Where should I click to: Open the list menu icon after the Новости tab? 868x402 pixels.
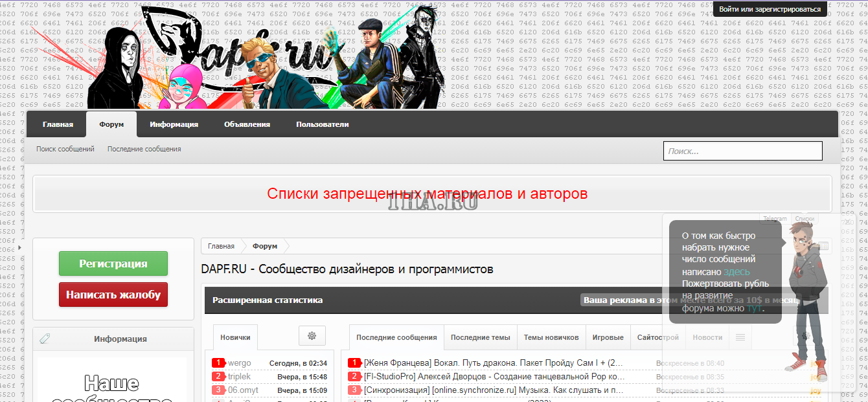point(740,337)
